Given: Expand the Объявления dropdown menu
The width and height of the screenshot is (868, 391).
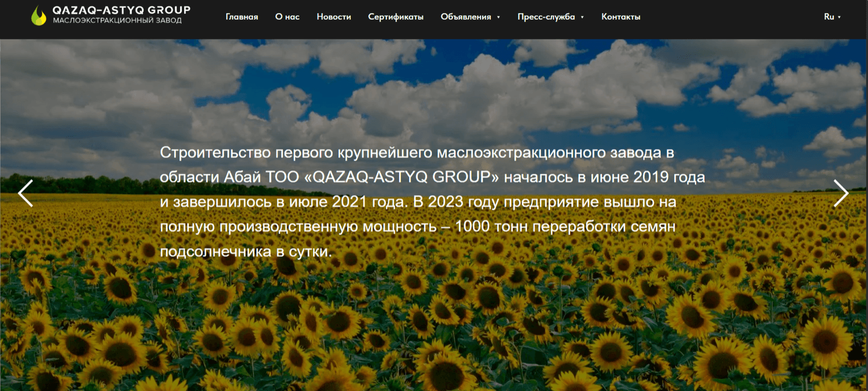Looking at the screenshot, I should pos(470,17).
